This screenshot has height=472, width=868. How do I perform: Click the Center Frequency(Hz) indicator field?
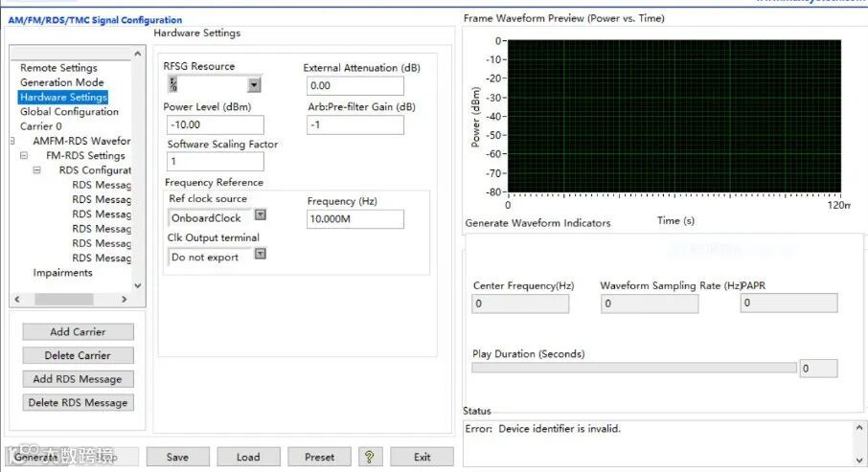pos(520,303)
